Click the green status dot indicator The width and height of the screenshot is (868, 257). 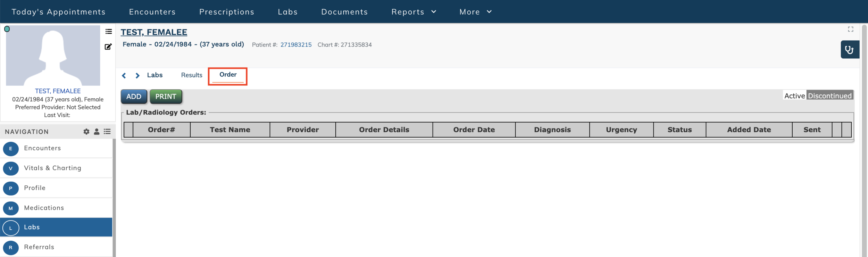coord(7,29)
